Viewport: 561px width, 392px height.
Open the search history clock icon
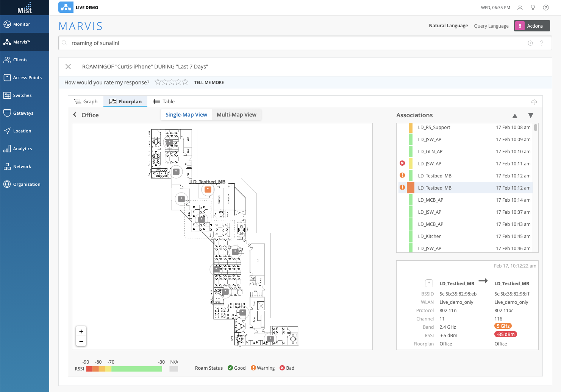click(530, 43)
